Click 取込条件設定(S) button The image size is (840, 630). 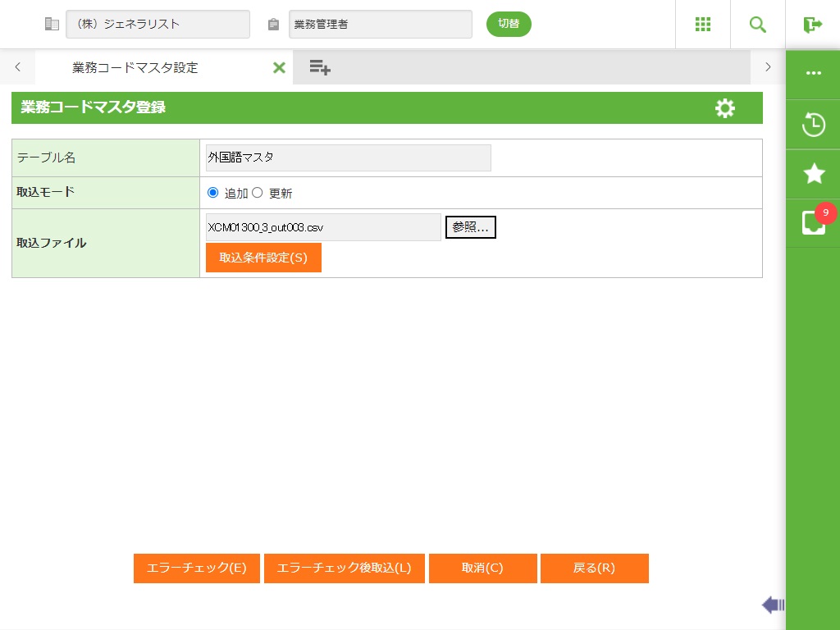[x=263, y=258]
